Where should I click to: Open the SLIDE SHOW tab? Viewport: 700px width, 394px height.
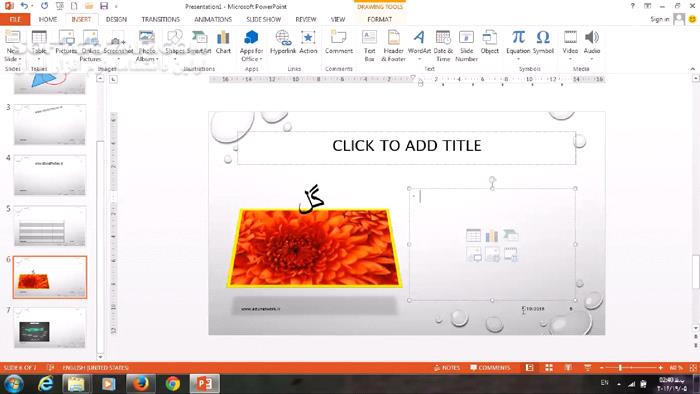pyautogui.click(x=263, y=19)
